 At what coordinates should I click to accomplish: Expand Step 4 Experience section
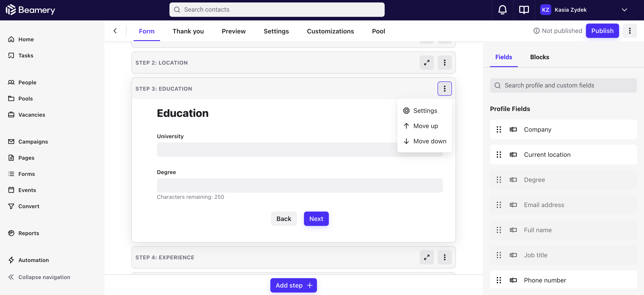click(427, 257)
